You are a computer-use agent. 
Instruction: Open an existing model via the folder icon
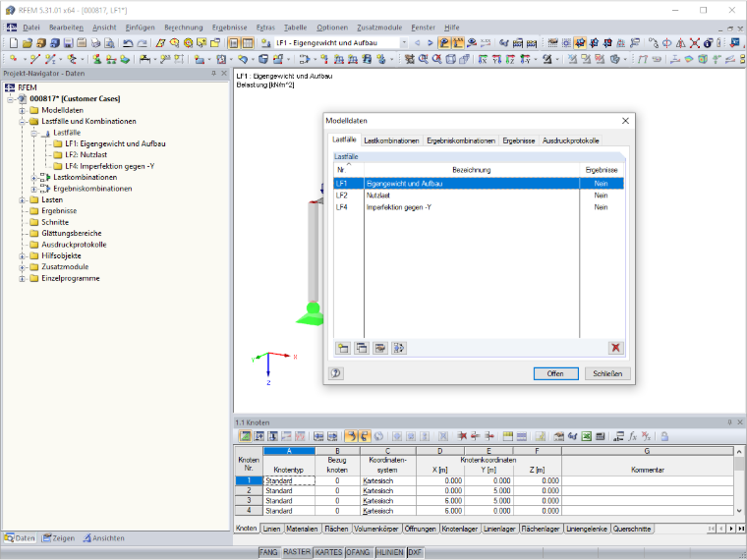pos(28,43)
